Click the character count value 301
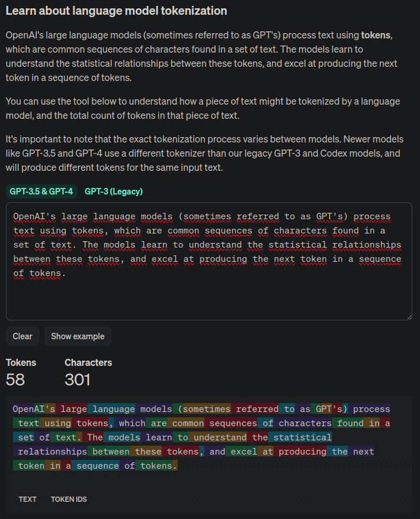Screen dimensions: 420x519 (x=77, y=379)
